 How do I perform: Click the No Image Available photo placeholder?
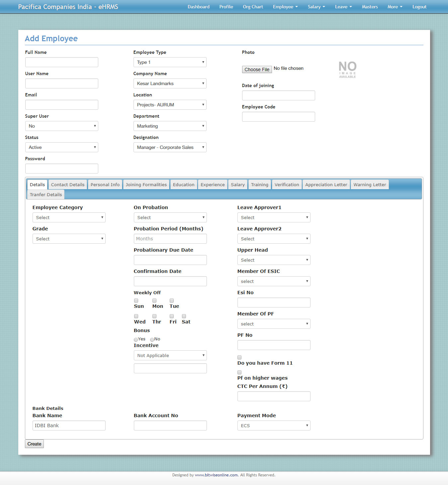[347, 69]
